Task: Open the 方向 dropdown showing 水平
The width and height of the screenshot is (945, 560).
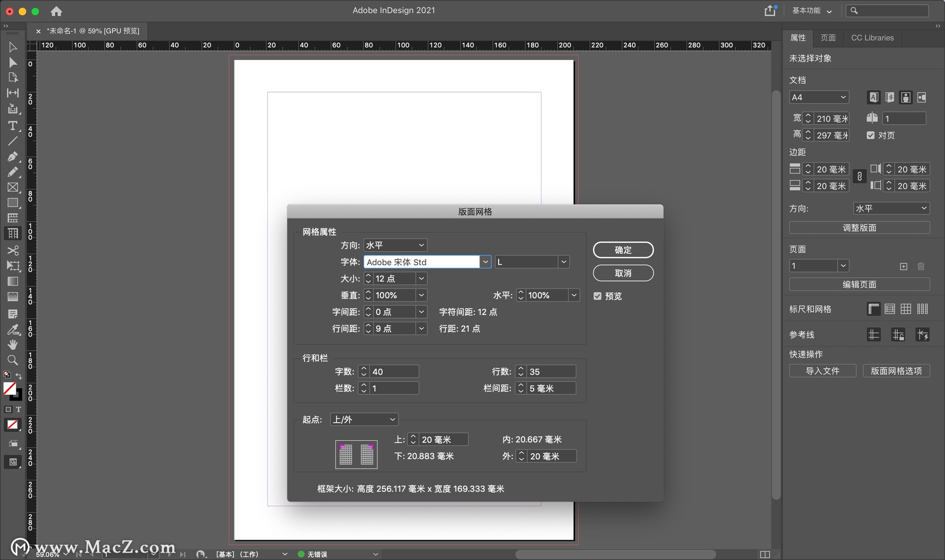Action: 395,245
